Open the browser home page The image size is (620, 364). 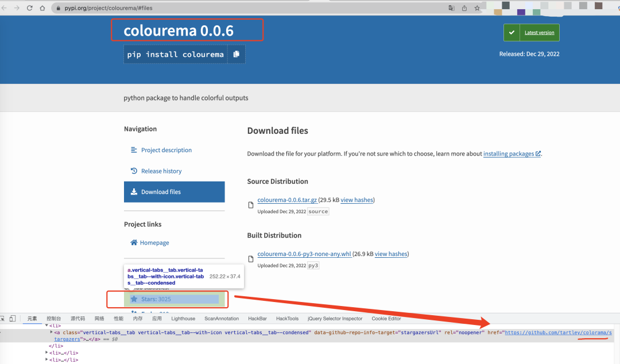click(42, 8)
